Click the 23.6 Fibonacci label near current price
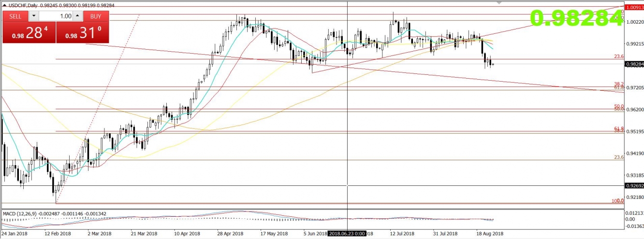This screenshot has width=644, height=239. [618, 56]
